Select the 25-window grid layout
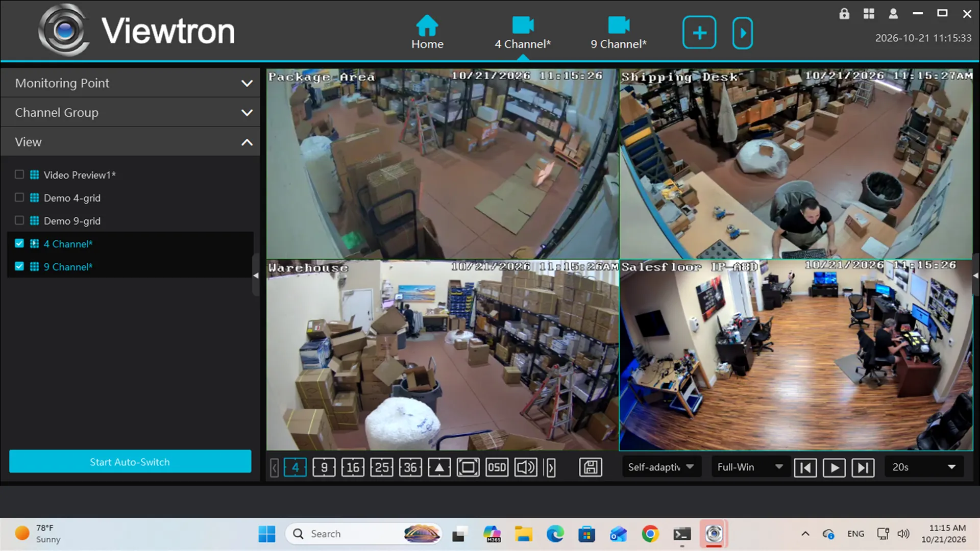This screenshot has width=980, height=551. [x=382, y=467]
